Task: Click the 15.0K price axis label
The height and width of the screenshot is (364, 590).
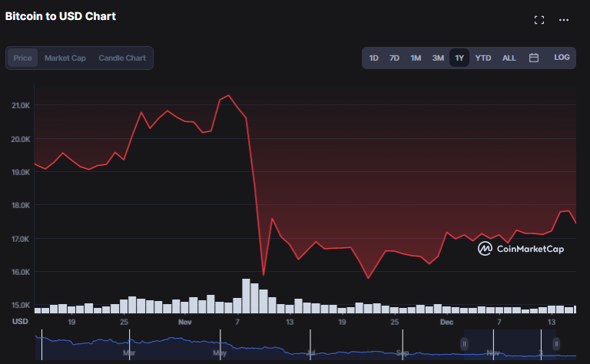Action: click(x=21, y=305)
